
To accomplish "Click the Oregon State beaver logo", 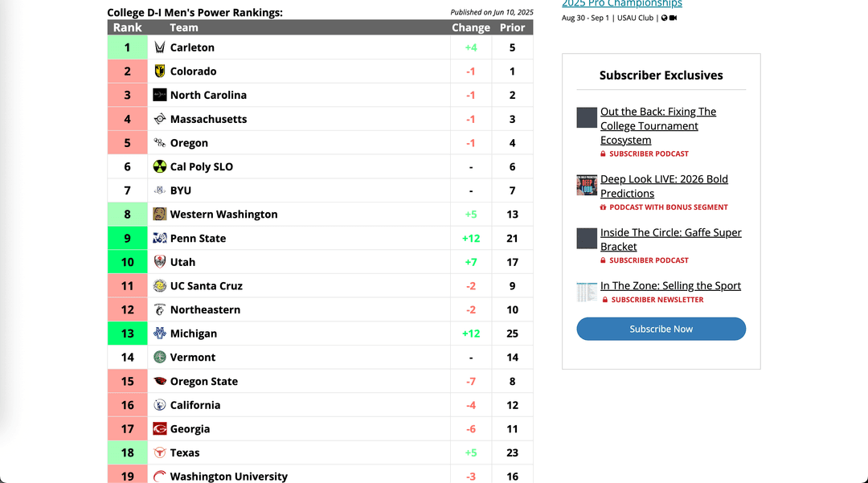I will click(x=161, y=381).
